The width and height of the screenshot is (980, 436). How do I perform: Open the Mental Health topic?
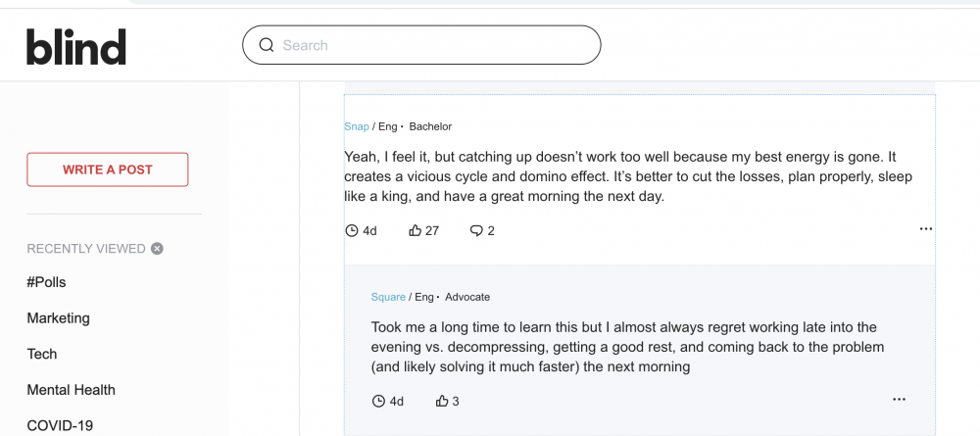(x=72, y=390)
